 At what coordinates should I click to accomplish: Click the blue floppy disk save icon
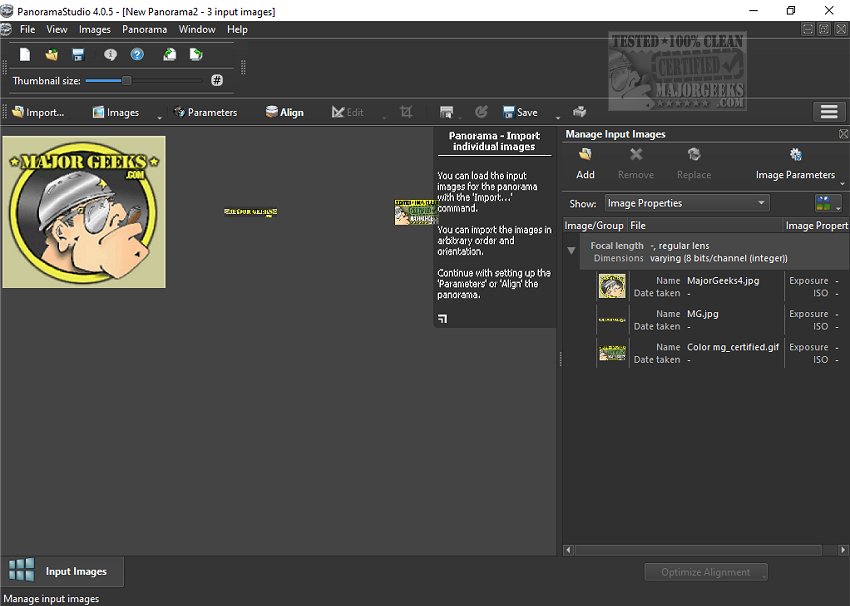[x=77, y=55]
